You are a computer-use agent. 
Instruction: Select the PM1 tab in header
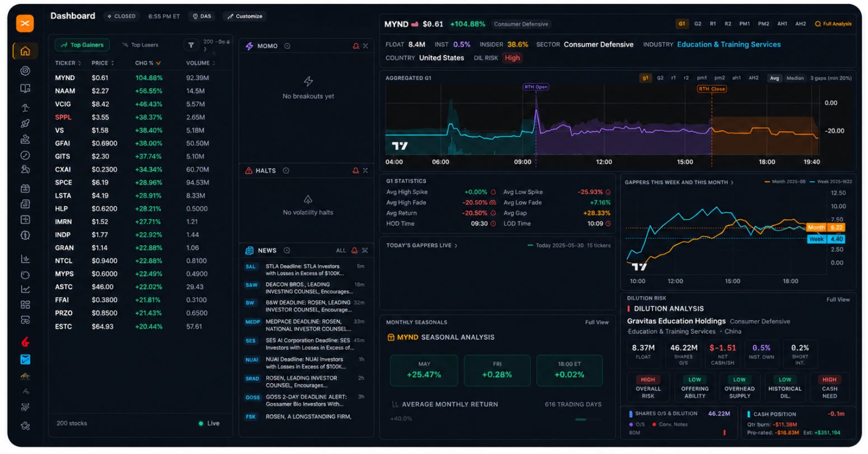(x=744, y=24)
